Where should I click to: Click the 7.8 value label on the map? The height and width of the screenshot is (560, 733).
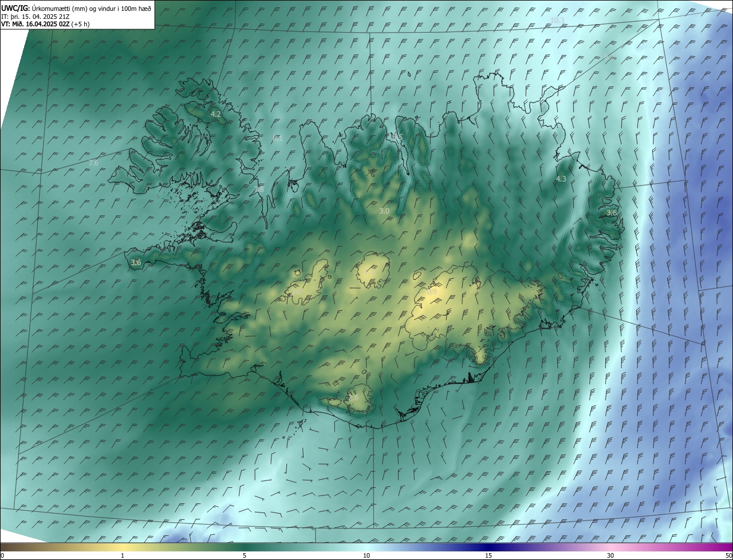click(259, 189)
